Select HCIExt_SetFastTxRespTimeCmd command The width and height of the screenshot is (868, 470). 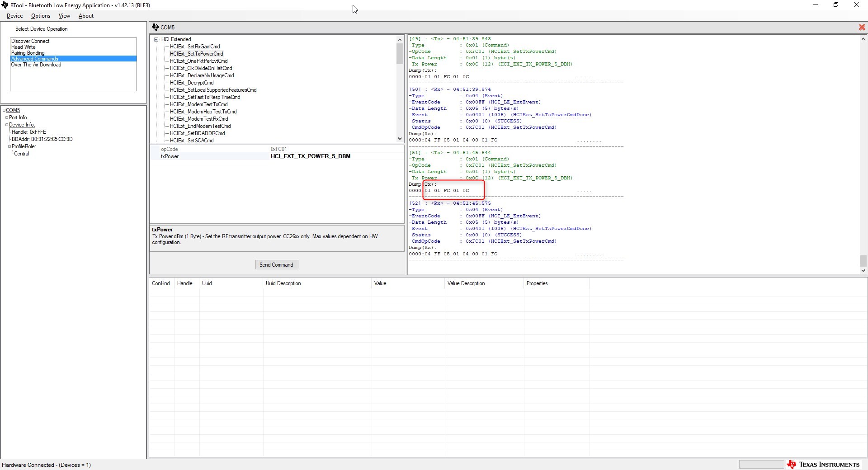(205, 97)
